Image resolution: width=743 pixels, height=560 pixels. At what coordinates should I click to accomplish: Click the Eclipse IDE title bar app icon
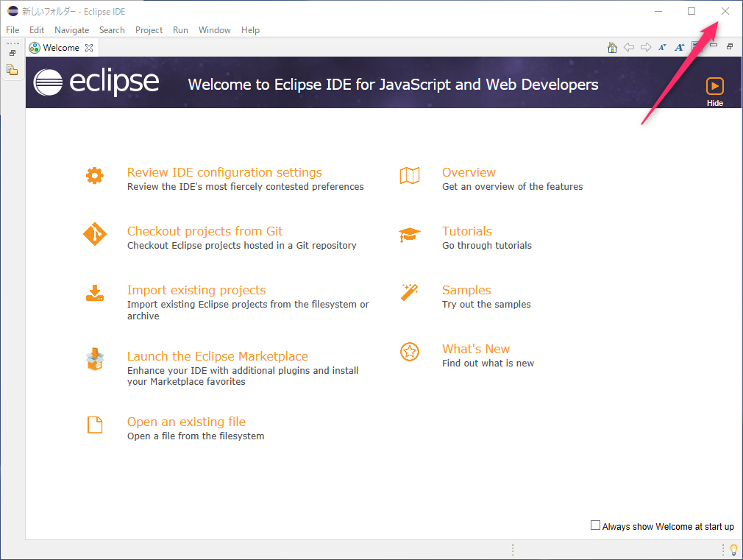pos(13,11)
